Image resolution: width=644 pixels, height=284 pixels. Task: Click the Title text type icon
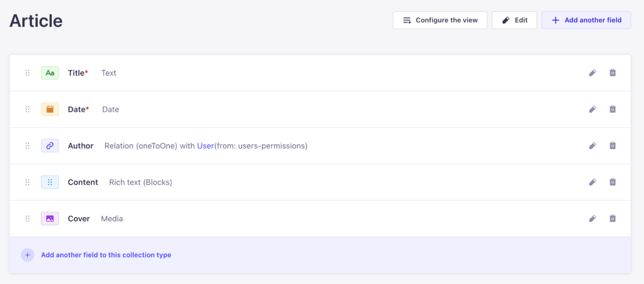50,73
